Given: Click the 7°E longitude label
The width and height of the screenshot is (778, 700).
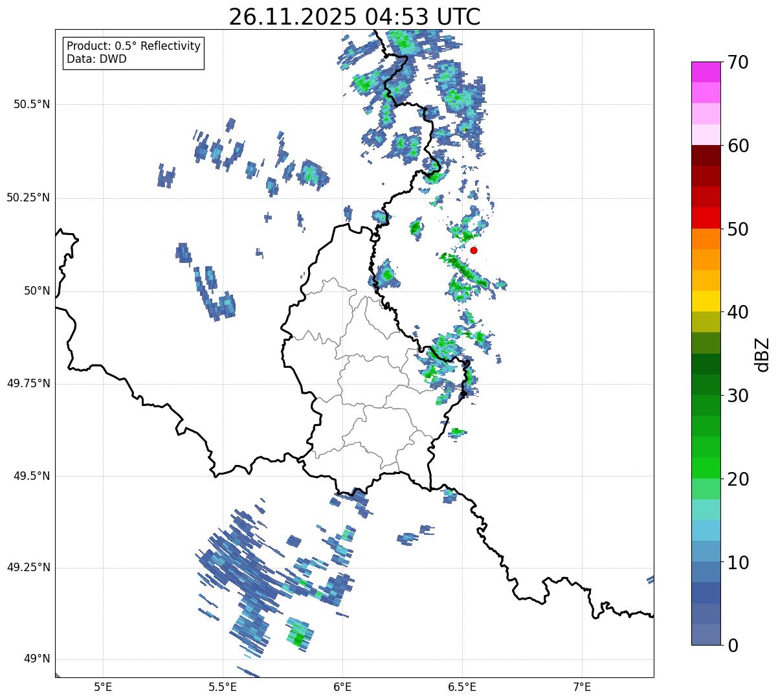Looking at the screenshot, I should [x=582, y=686].
